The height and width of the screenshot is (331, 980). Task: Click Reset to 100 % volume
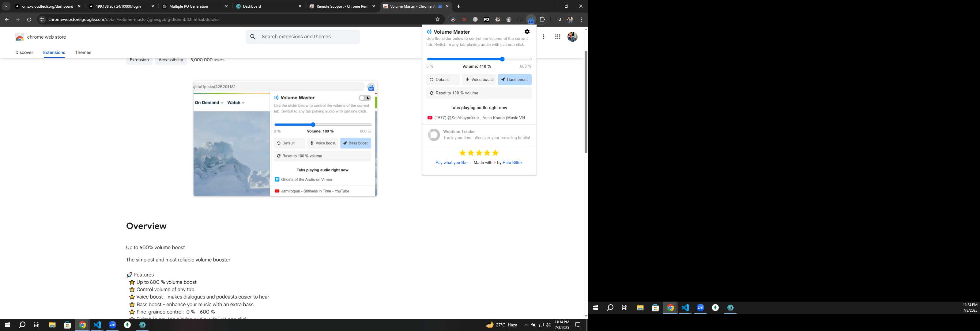click(x=479, y=93)
